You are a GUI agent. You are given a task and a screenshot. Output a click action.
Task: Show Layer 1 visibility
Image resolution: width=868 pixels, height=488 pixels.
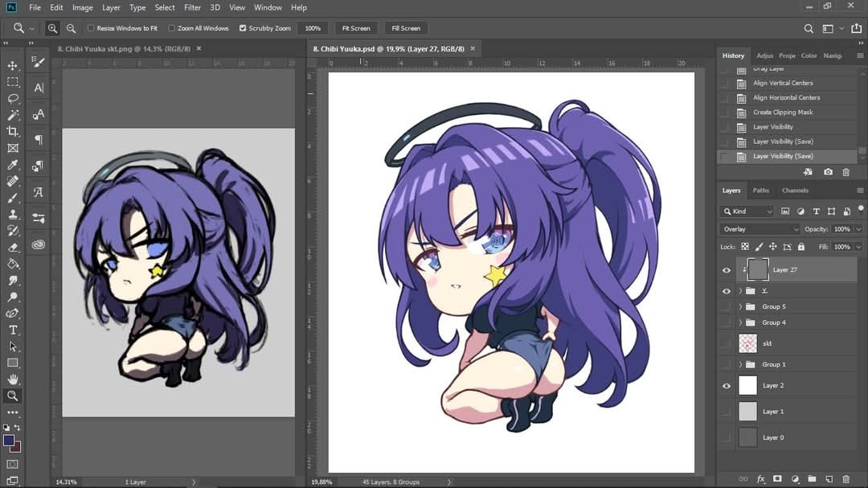tap(727, 412)
